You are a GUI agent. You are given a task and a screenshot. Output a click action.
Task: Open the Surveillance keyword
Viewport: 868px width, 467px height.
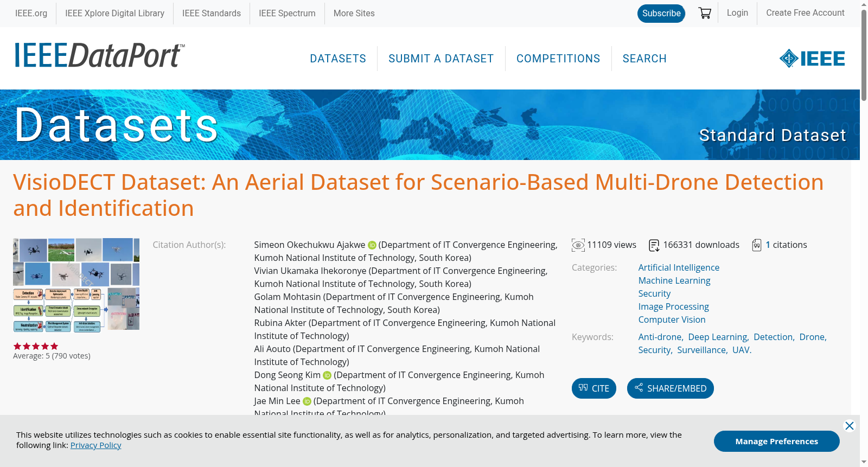701,350
